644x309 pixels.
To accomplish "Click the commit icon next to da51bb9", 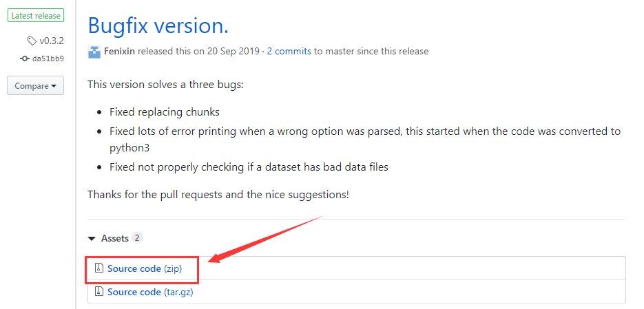I will [x=25, y=58].
